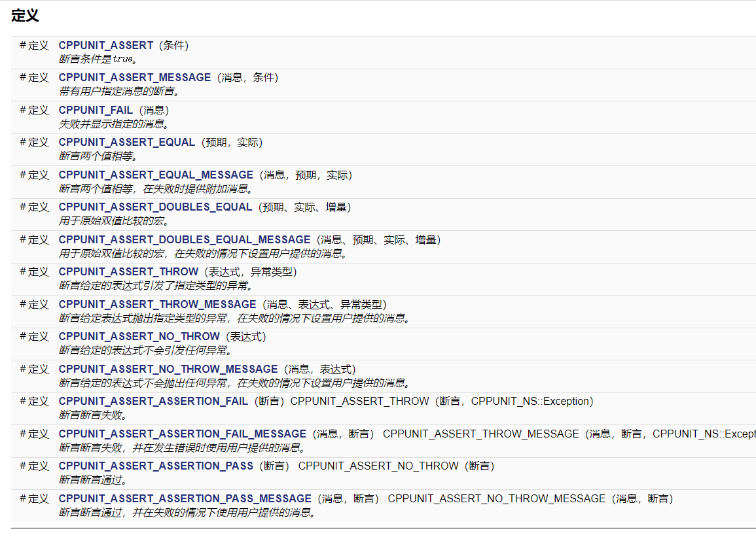756x533 pixels.
Task: Follow the CPPUNIT_ASSERT_EQUAL (预期，实际) link
Action: tap(127, 143)
